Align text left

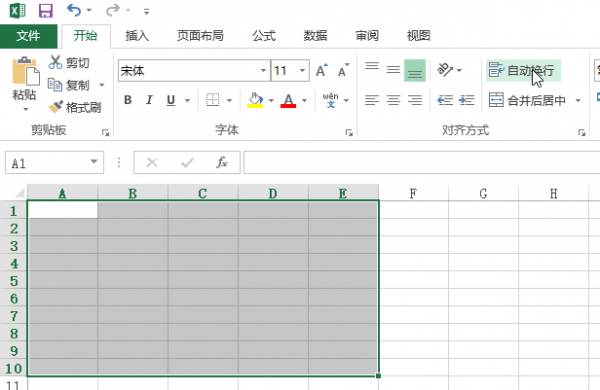(x=372, y=100)
